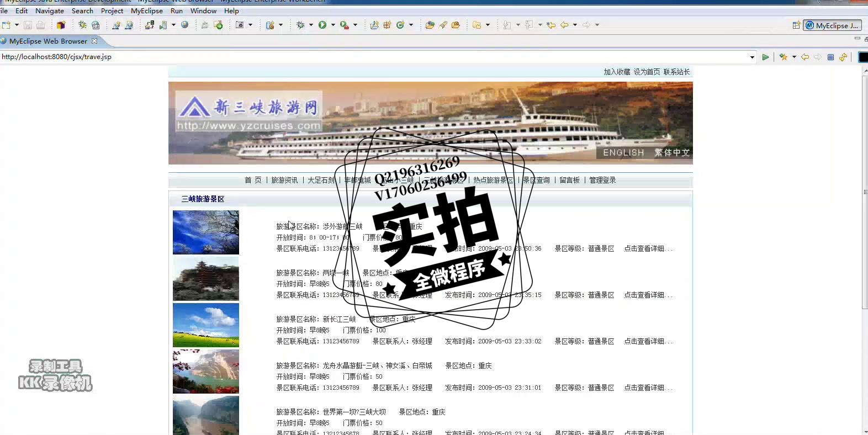This screenshot has width=868, height=435.
Task: Close the MyEclipse Web Browser tab
Action: click(94, 41)
